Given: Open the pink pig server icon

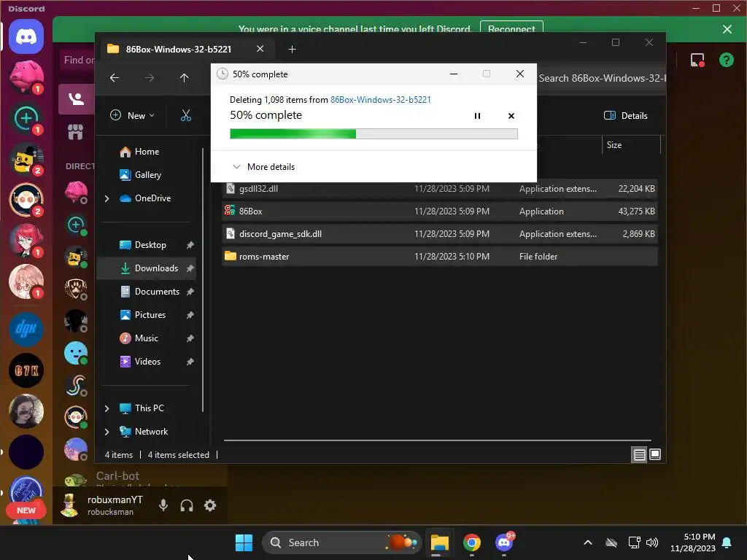Looking at the screenshot, I should click(26, 77).
